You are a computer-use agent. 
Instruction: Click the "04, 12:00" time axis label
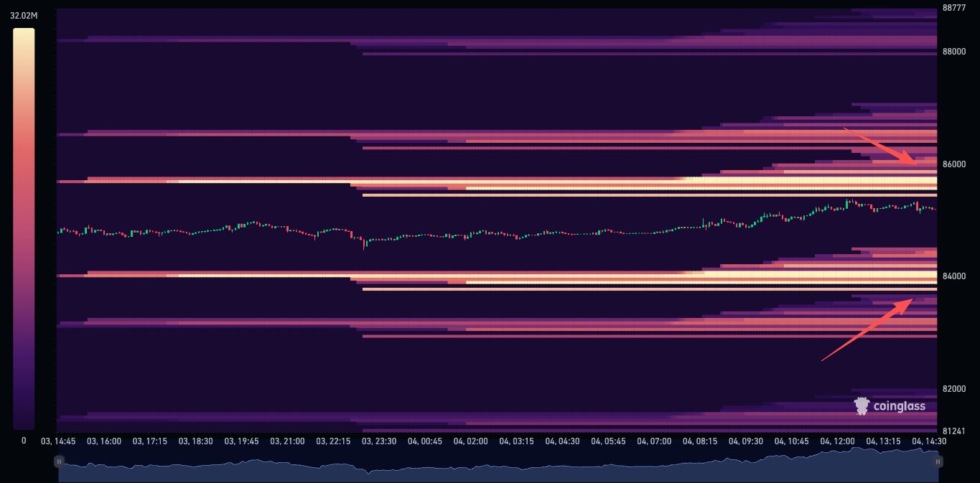(837, 441)
